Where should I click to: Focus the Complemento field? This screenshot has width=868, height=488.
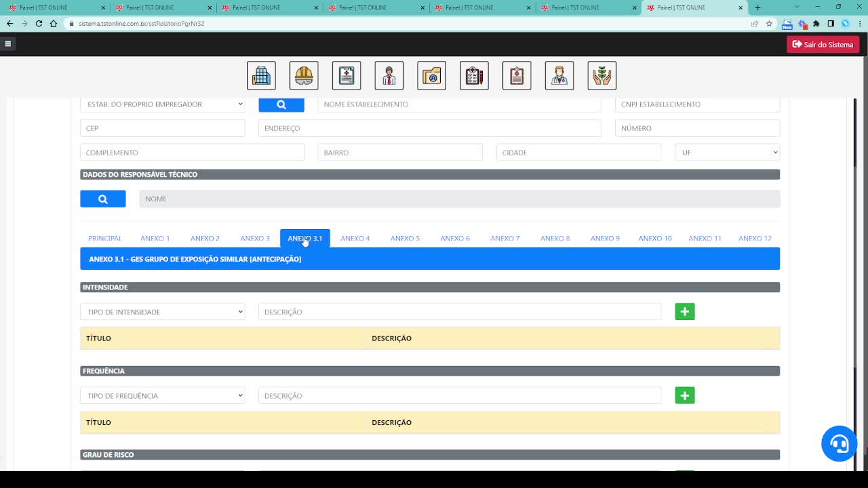[193, 152]
